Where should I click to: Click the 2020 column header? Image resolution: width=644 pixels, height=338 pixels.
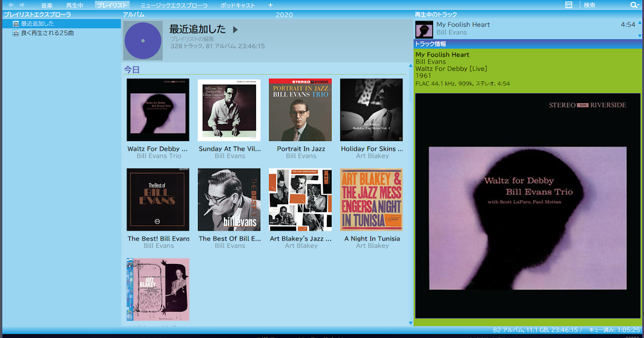pos(284,14)
